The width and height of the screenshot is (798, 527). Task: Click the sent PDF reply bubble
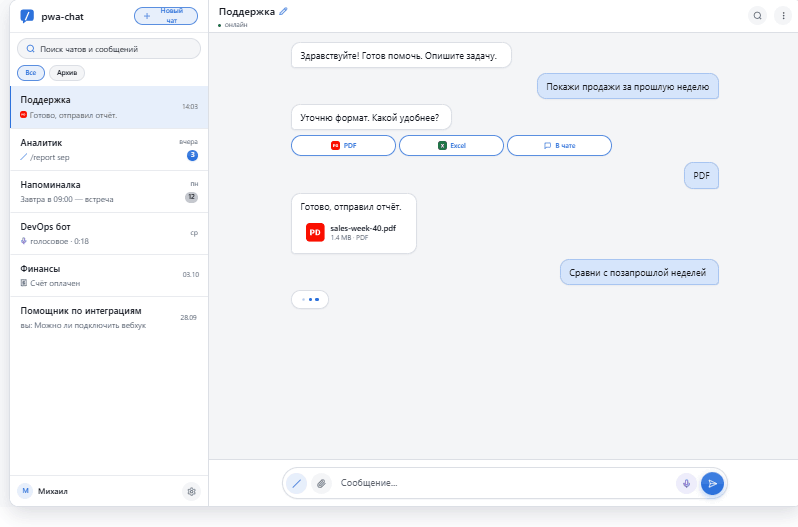tap(701, 175)
